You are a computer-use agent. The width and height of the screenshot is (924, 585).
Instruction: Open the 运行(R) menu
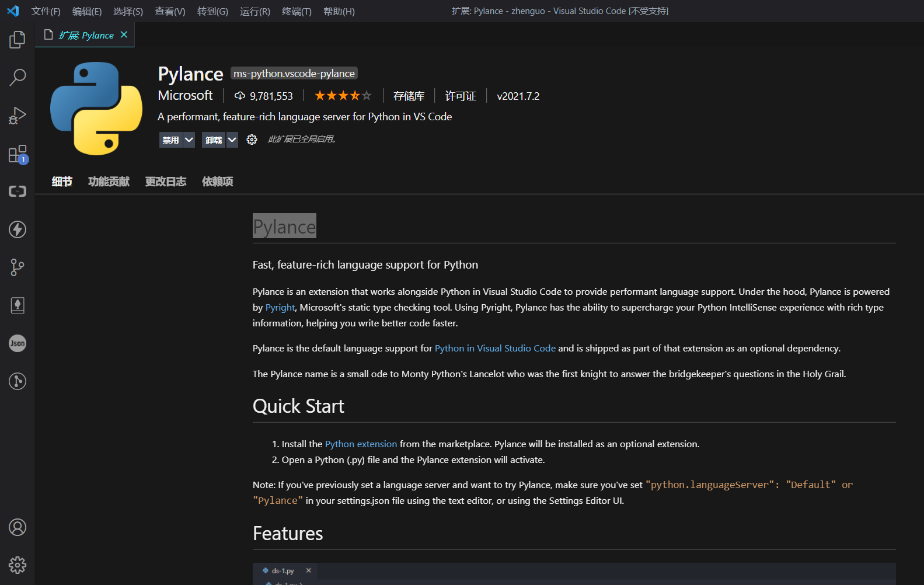255,11
